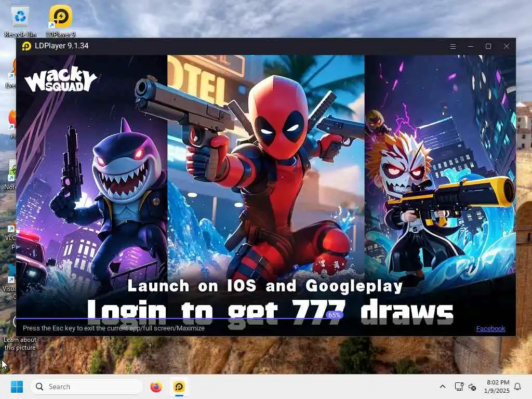Close the LDPlayer window
Image resolution: width=532 pixels, height=399 pixels.
(506, 46)
